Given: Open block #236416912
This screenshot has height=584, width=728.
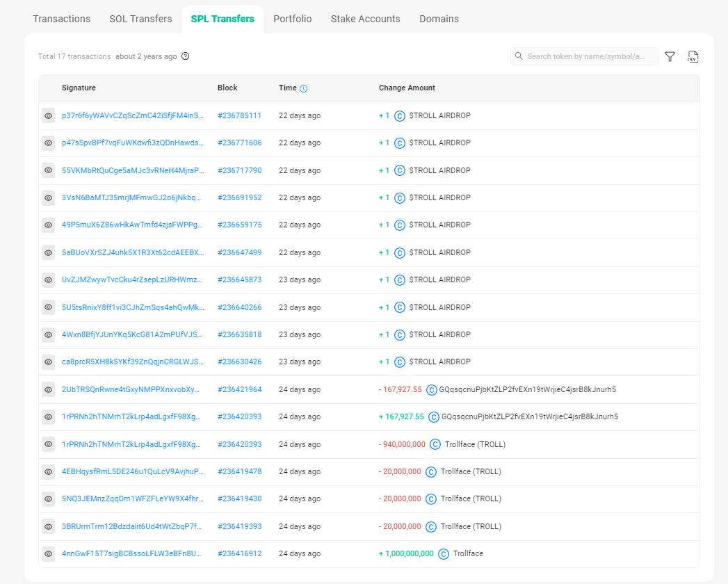Looking at the screenshot, I should pos(240,553).
